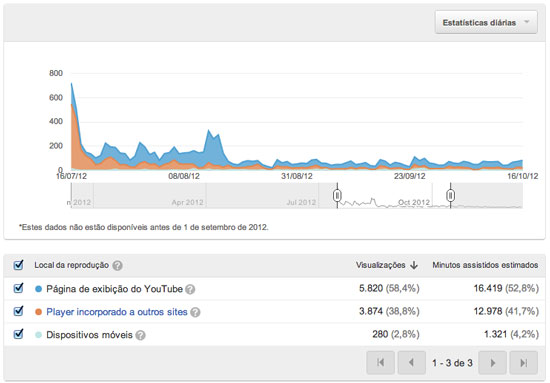Click the data availability footnote about setembro 2012
550x383 pixels.
point(143,227)
